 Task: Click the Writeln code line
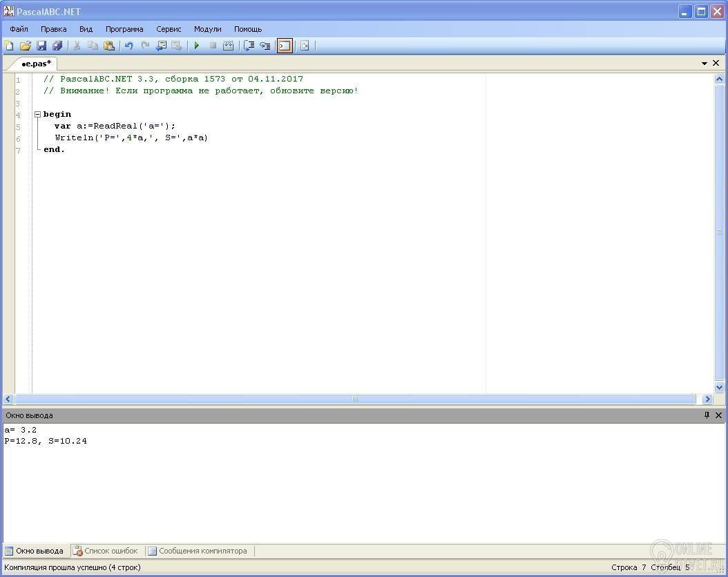(x=131, y=138)
